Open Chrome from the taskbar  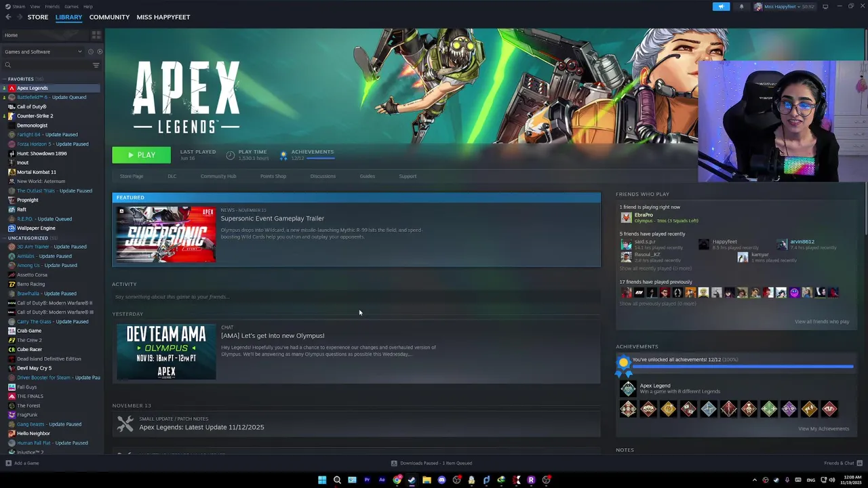tap(397, 480)
